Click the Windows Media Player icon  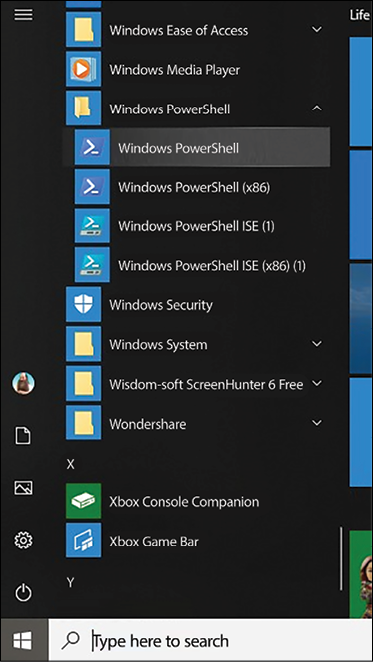click(84, 69)
